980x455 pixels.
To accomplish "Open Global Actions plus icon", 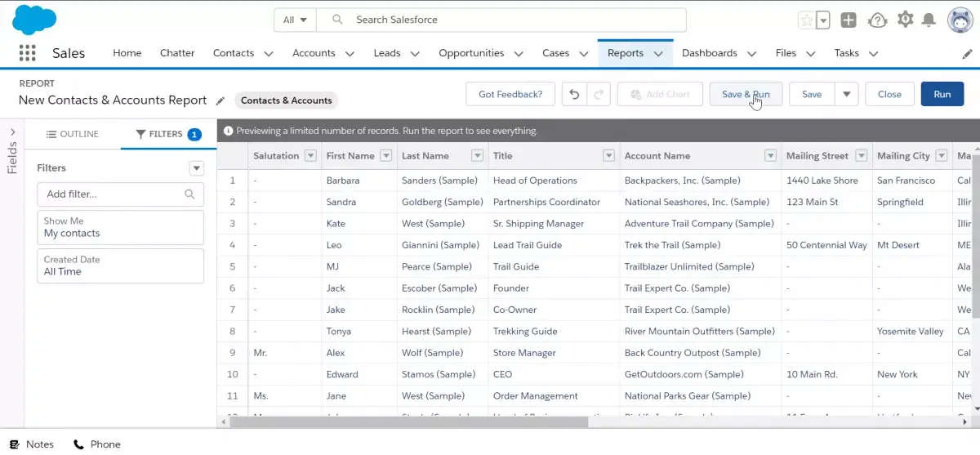I will click(x=849, y=20).
